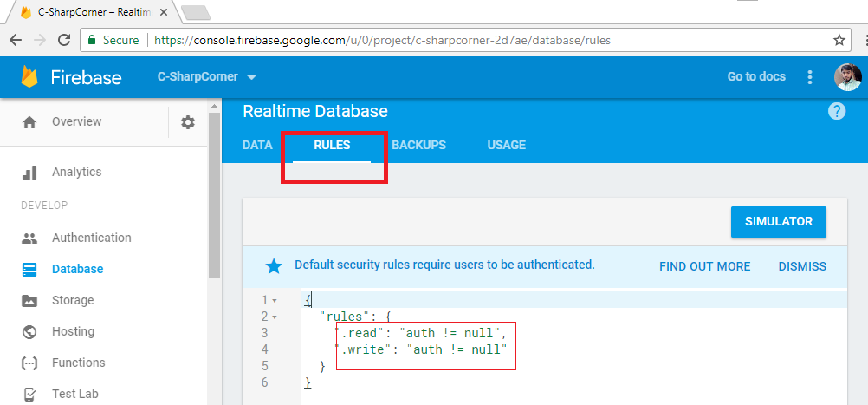Click the help question mark icon
Image resolution: width=868 pixels, height=405 pixels.
click(x=837, y=111)
